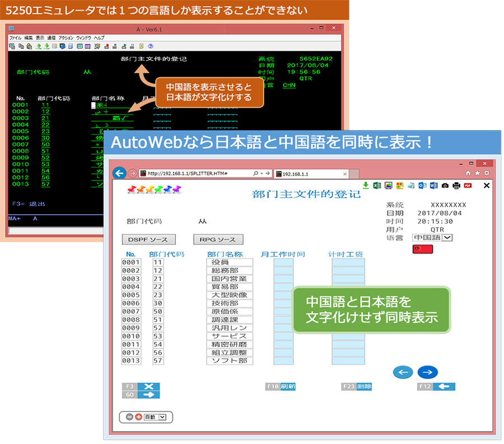Click the browser home icon
This screenshot has height=444, width=504.
468,173
